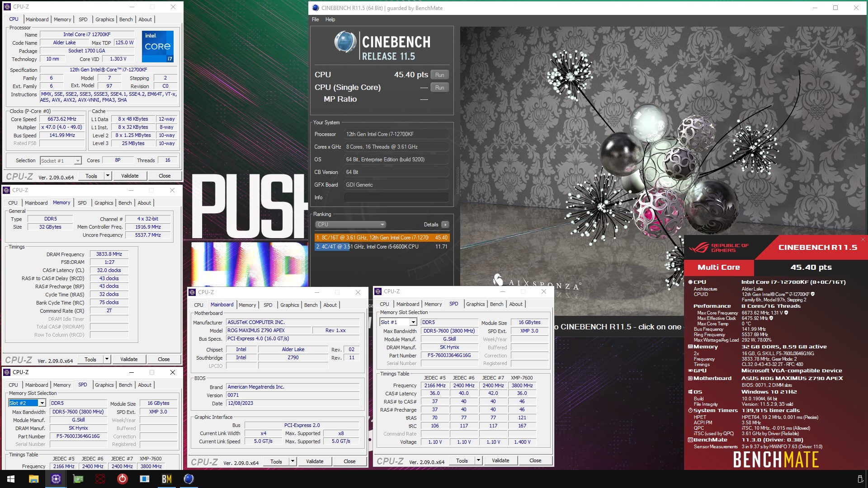
Task: Expand the Ranking CPU dropdown in Cinebench
Action: tap(350, 225)
